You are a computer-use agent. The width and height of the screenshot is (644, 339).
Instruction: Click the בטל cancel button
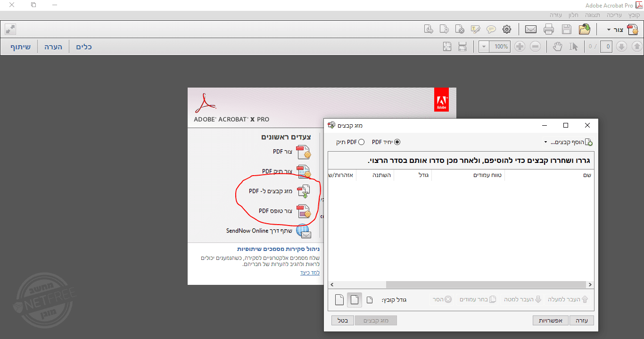point(342,320)
